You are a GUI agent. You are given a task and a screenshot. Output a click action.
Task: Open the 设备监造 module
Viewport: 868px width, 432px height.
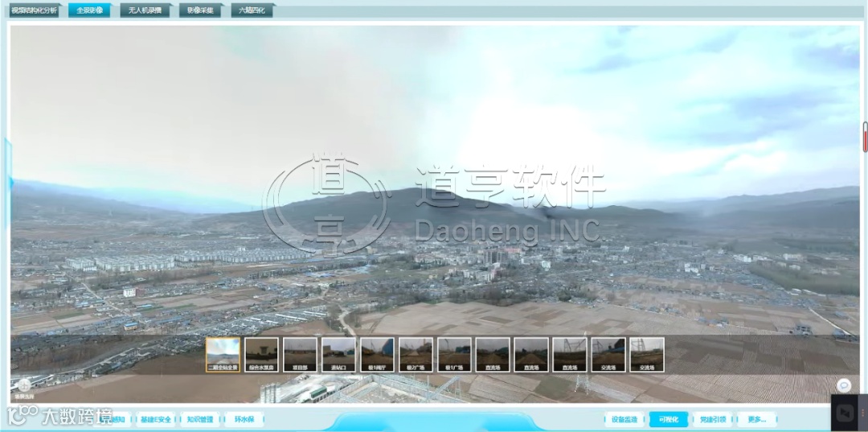(x=624, y=419)
